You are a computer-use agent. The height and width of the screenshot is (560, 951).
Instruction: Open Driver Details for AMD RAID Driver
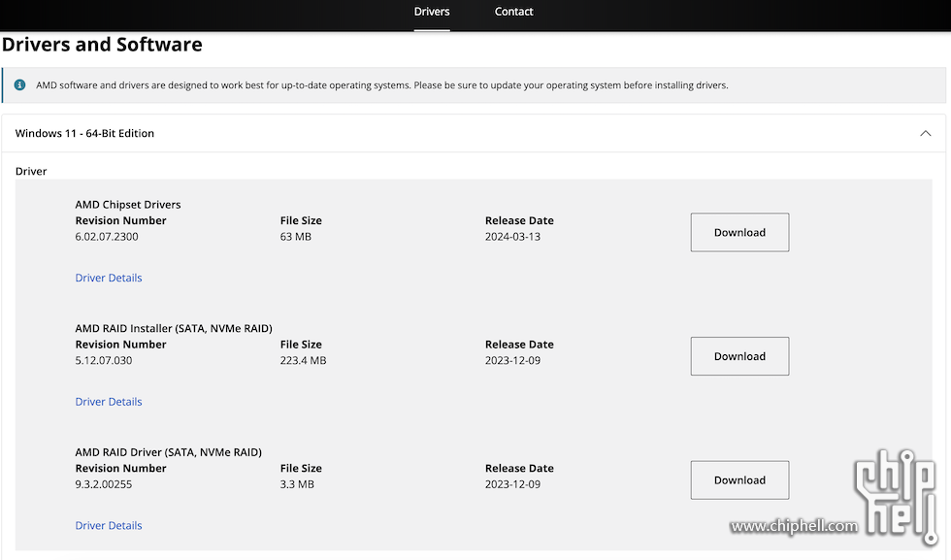(x=109, y=525)
